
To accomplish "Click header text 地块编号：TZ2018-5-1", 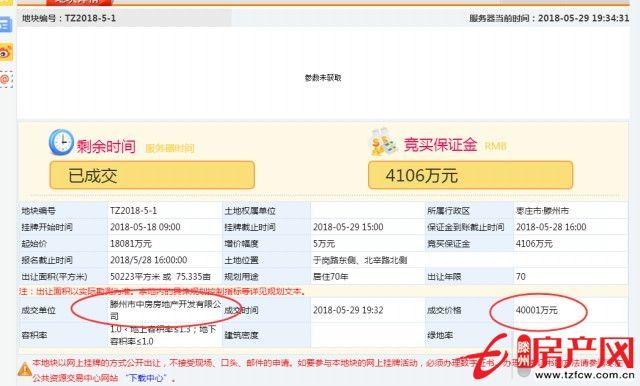I will (x=69, y=18).
